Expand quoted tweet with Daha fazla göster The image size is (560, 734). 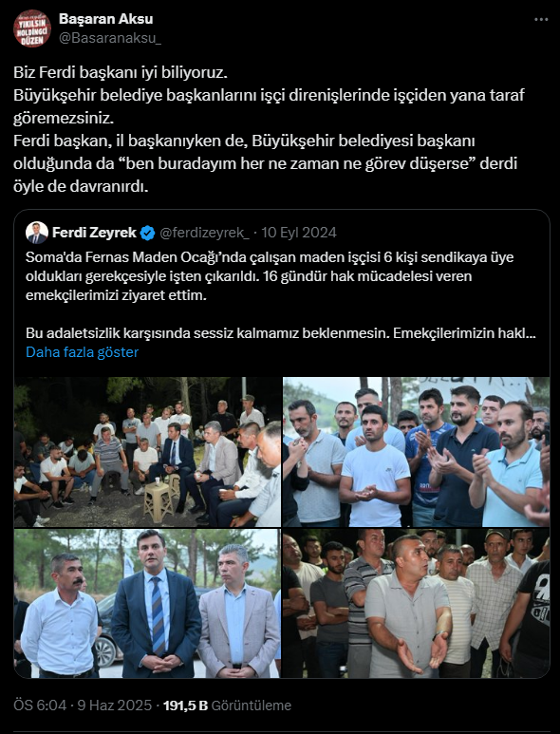82,352
